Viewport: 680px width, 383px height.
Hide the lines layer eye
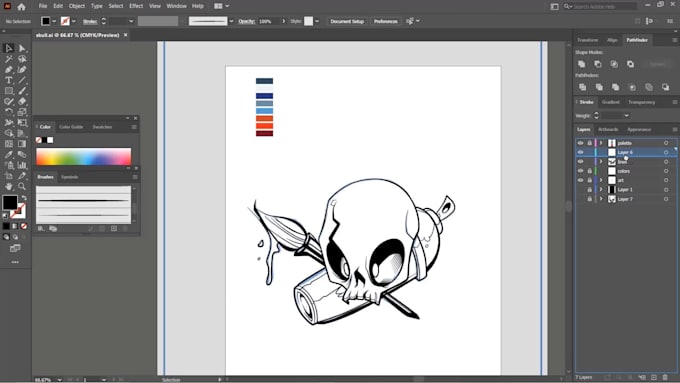click(x=580, y=161)
